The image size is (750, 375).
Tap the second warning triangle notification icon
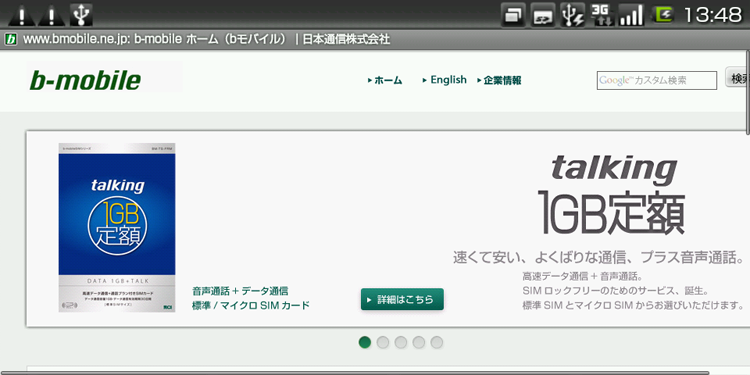52,15
